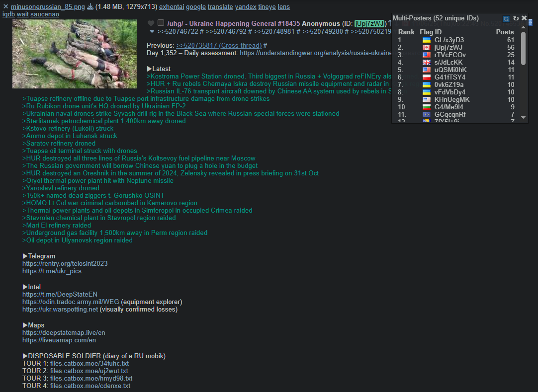
Task: Click the US flag beside rTVcFCOv
Action: pos(427,55)
